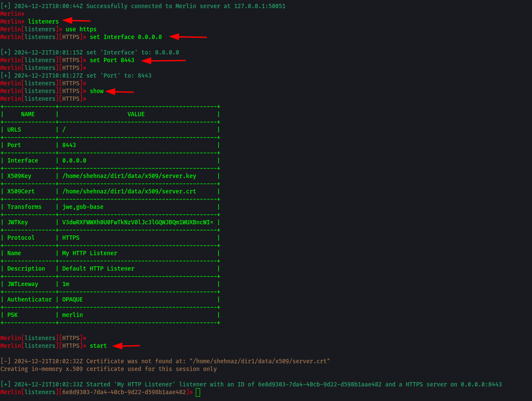Click the timestamp 2024-12-21T10:00:44Z
532x401 pixels.
coord(49,6)
